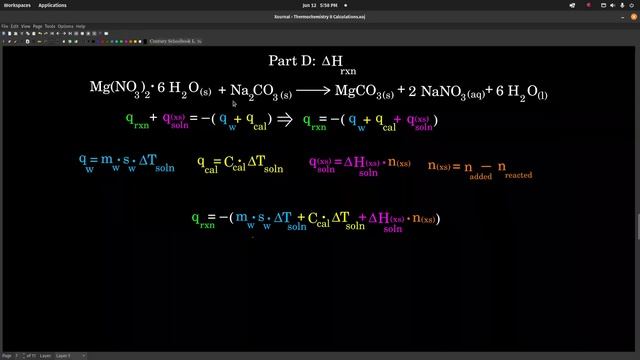Open the Applications launcher
This screenshot has width=640, height=360.
pyautogui.click(x=52, y=5)
